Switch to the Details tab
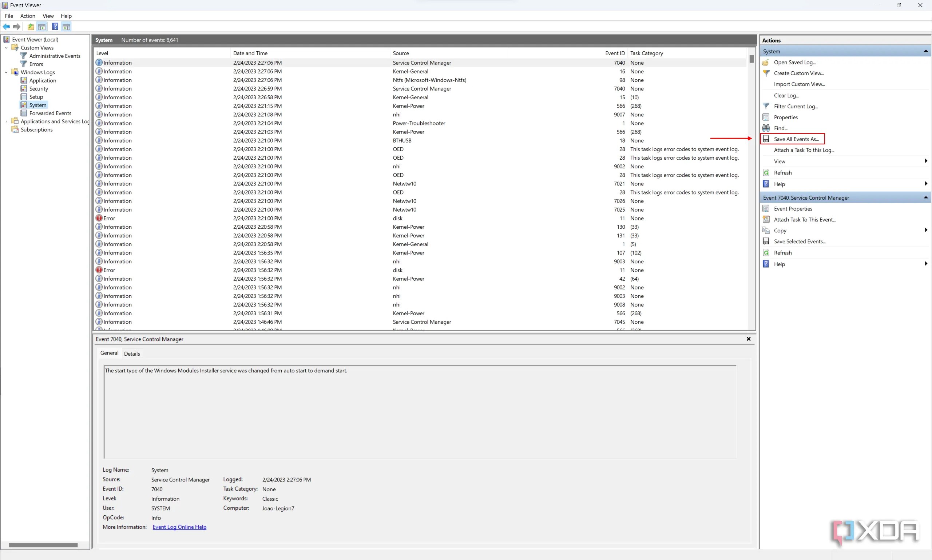 point(132,353)
